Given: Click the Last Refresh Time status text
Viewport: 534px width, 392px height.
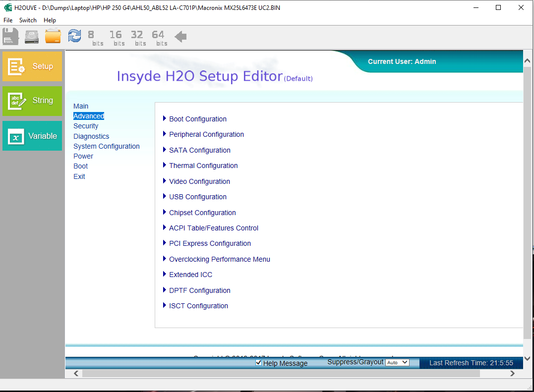Looking at the screenshot, I should (471, 363).
